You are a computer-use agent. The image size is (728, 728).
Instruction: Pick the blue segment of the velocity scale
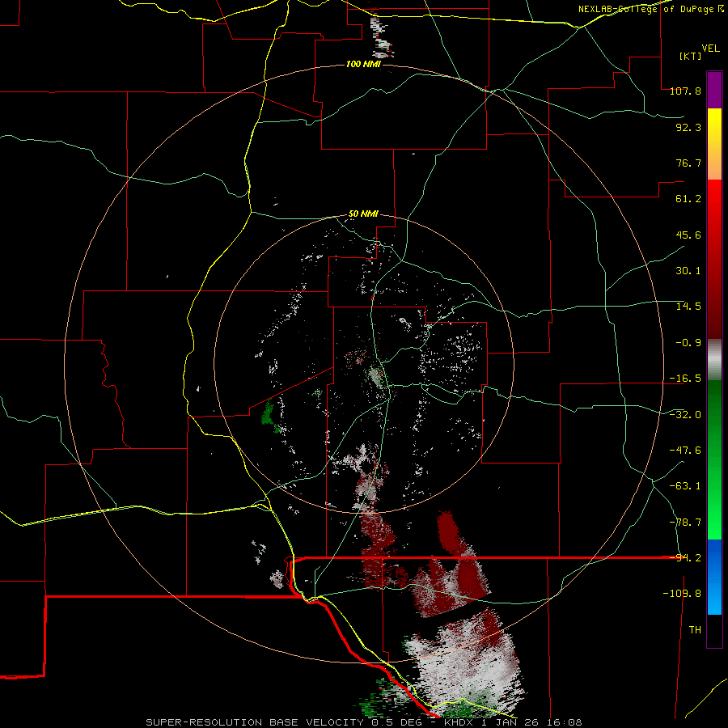pyautogui.click(x=714, y=577)
